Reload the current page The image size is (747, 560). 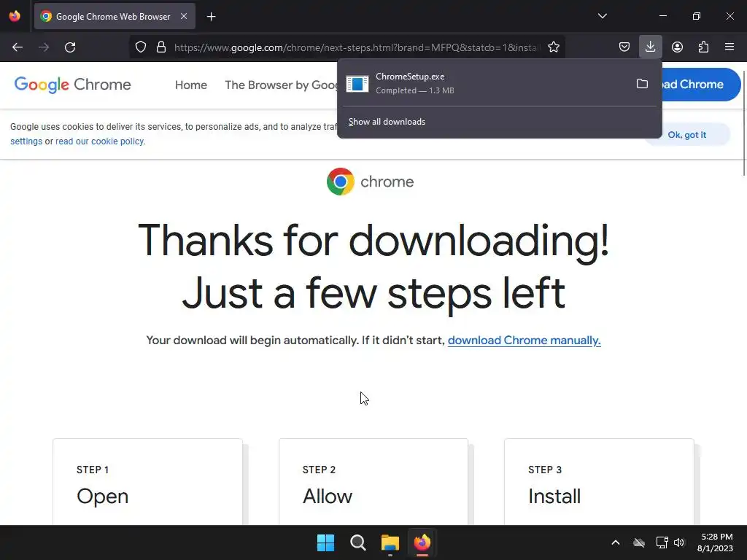click(x=70, y=47)
